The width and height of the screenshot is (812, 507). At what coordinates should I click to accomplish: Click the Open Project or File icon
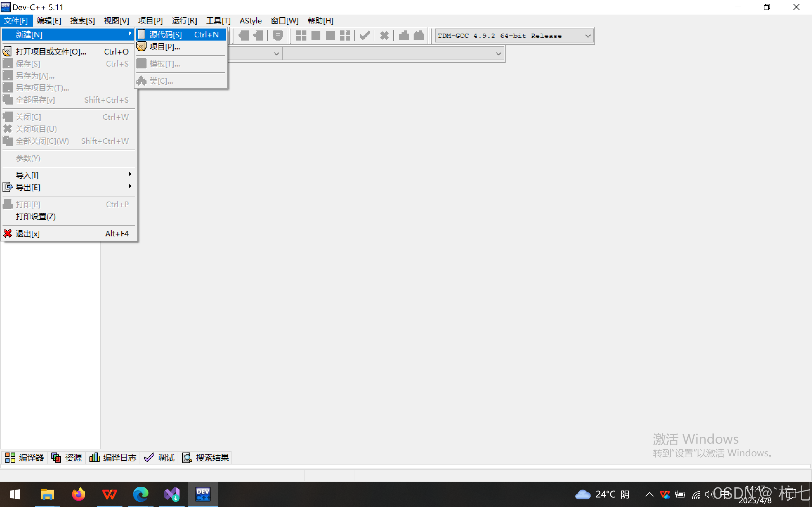[x=7, y=52]
